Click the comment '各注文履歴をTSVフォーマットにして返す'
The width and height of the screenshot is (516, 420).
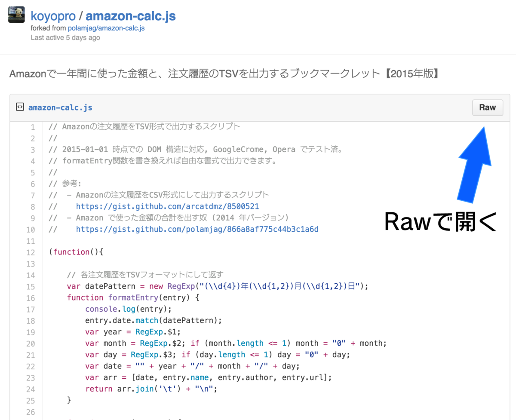(x=145, y=275)
